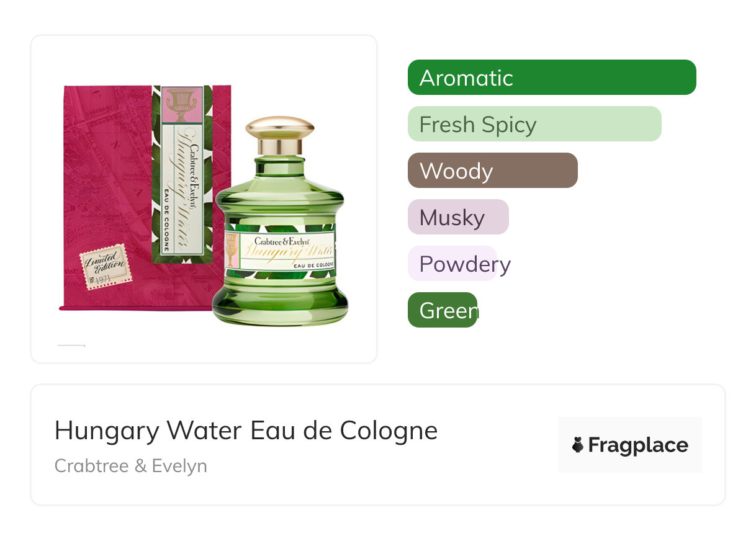
Task: Click the Limited Edition stamp on the box
Action: (106, 267)
